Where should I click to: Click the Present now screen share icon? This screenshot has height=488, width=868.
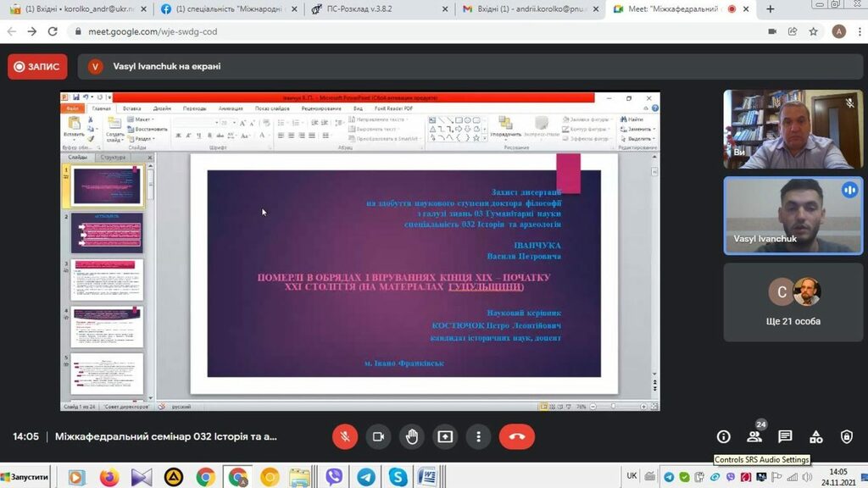445,436
